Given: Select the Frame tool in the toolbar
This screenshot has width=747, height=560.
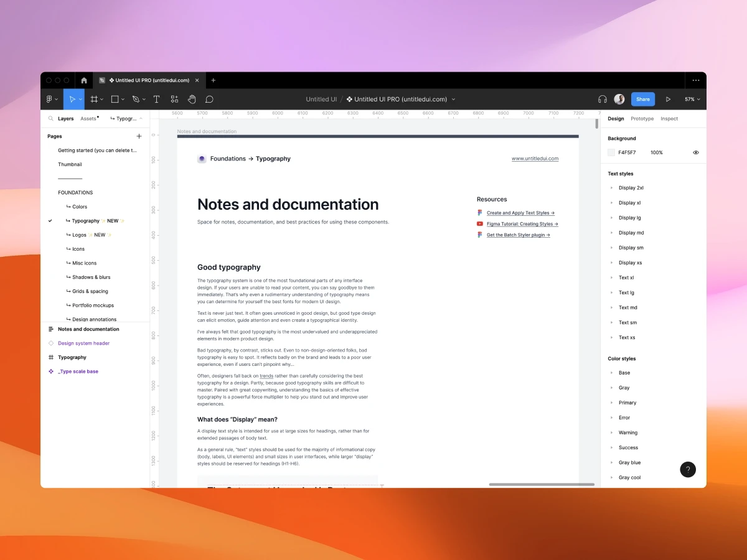Looking at the screenshot, I should [95, 99].
